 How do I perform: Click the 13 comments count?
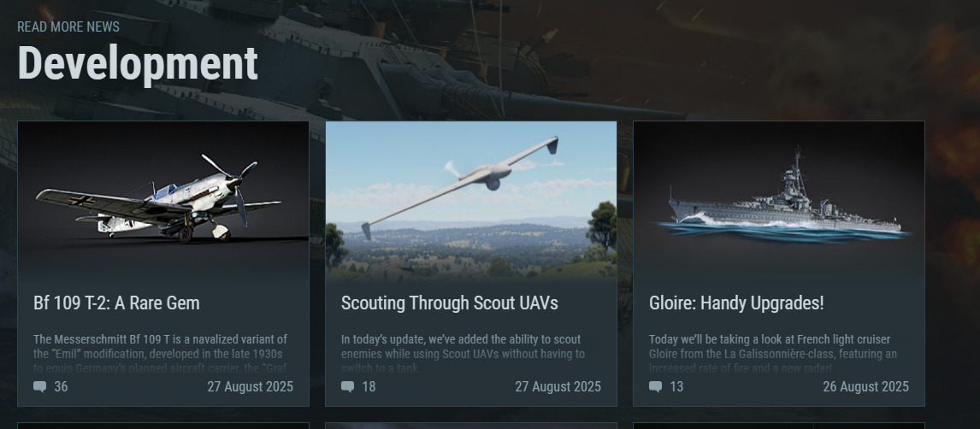[x=677, y=387]
